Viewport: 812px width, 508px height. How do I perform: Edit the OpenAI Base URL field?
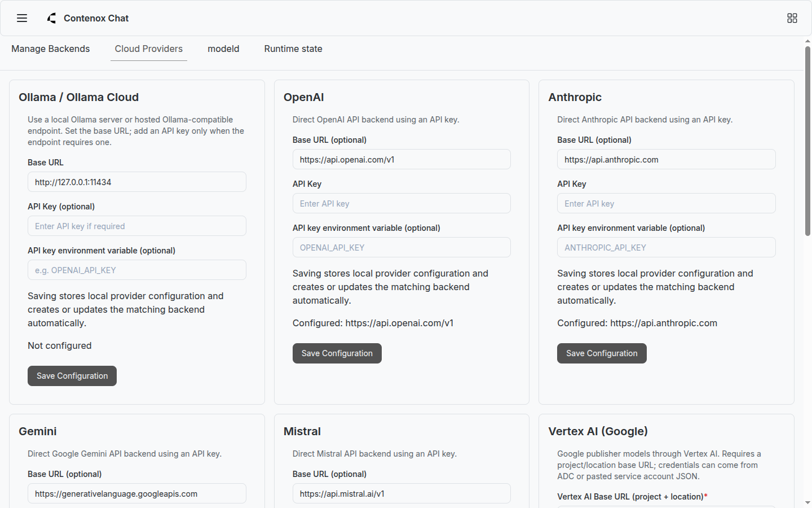(401, 159)
